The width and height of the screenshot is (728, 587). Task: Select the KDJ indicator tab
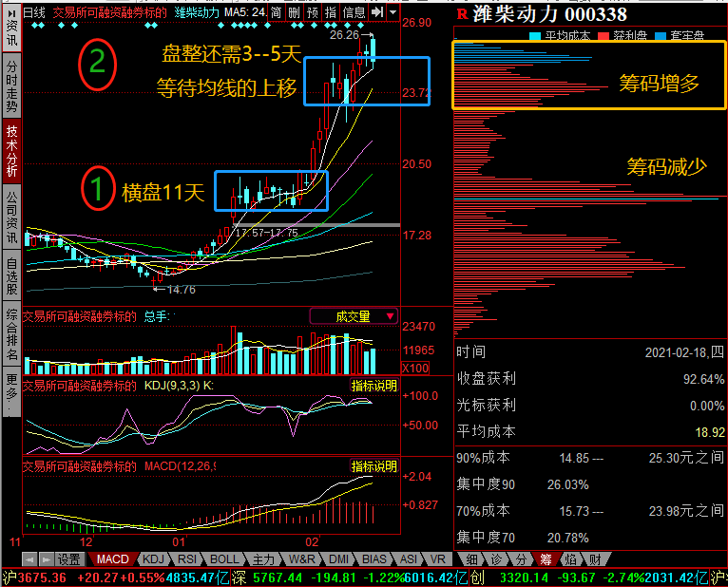click(x=153, y=559)
